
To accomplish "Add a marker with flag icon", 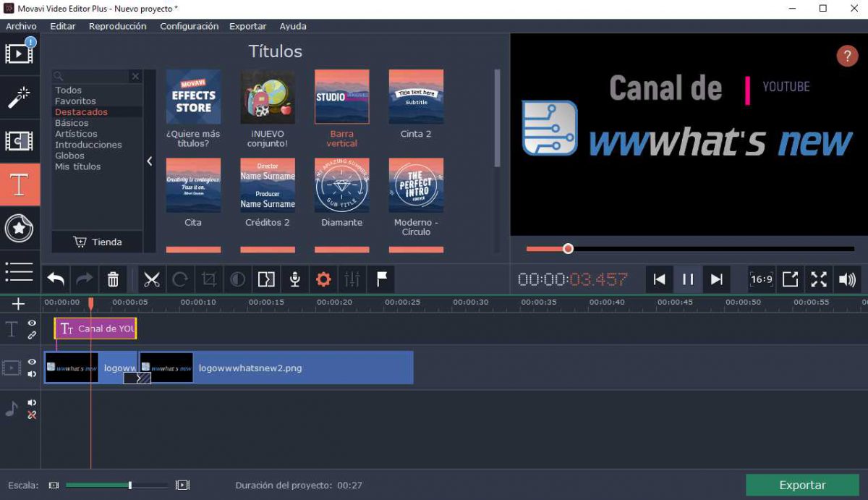I will (381, 279).
